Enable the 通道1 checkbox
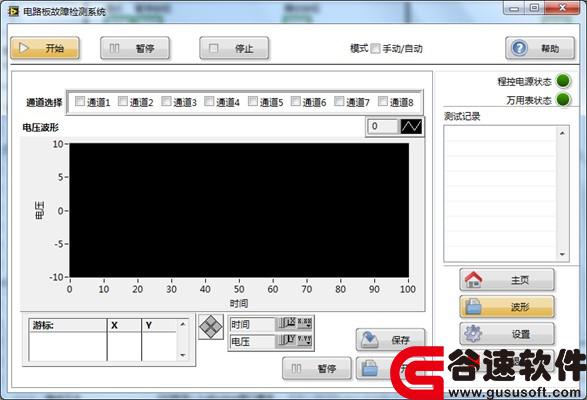 click(80, 101)
